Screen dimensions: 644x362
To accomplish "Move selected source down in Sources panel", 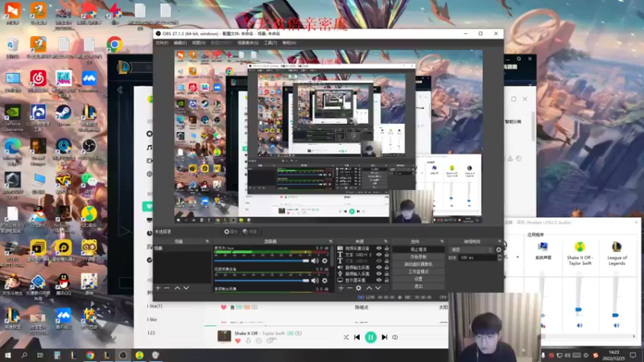I will (x=378, y=288).
